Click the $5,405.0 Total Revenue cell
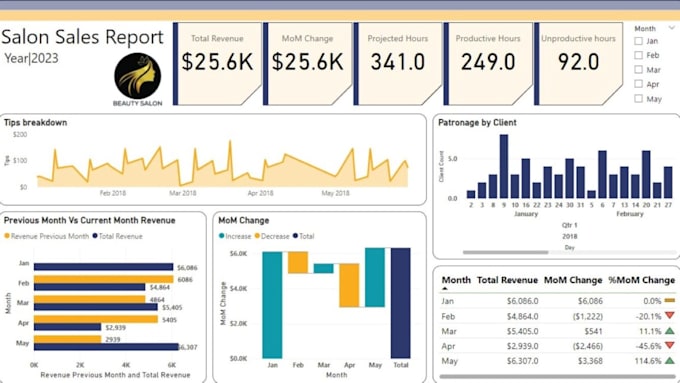Image resolution: width=680 pixels, height=383 pixels. click(x=523, y=331)
